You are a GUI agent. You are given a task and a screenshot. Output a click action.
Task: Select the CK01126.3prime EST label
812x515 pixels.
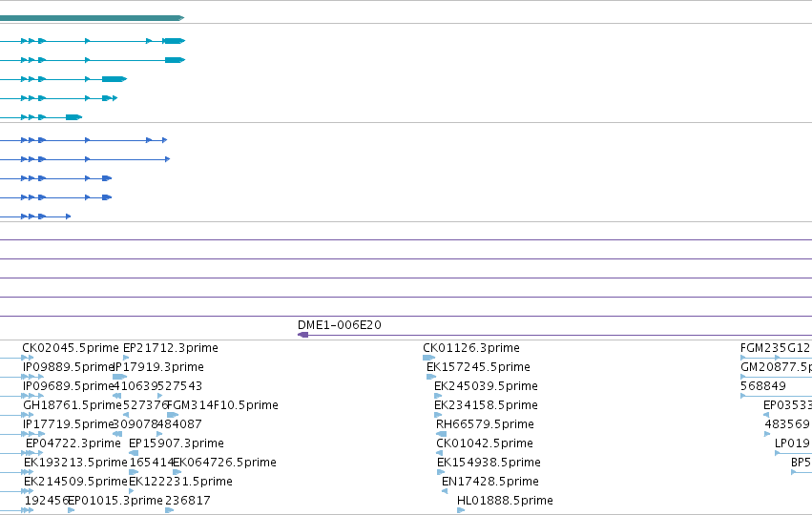pos(471,348)
